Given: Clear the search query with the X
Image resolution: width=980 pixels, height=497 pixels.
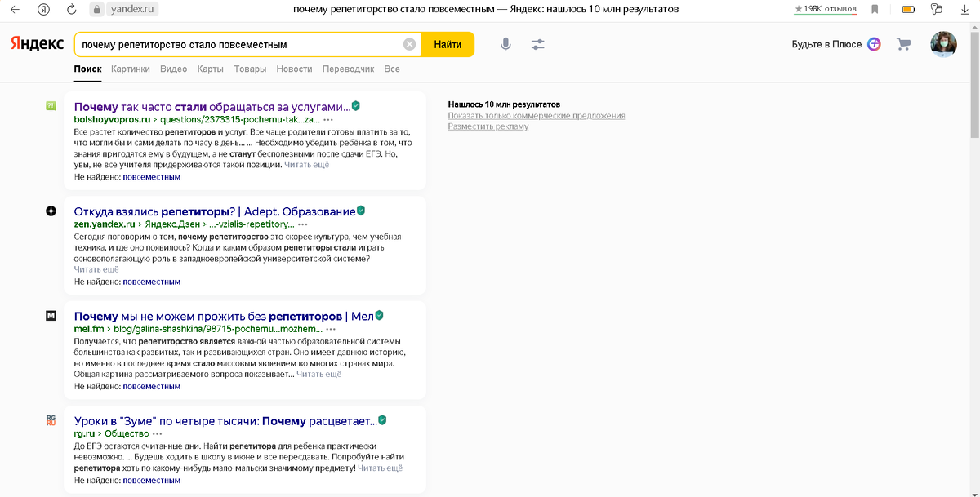Looking at the screenshot, I should coord(410,44).
